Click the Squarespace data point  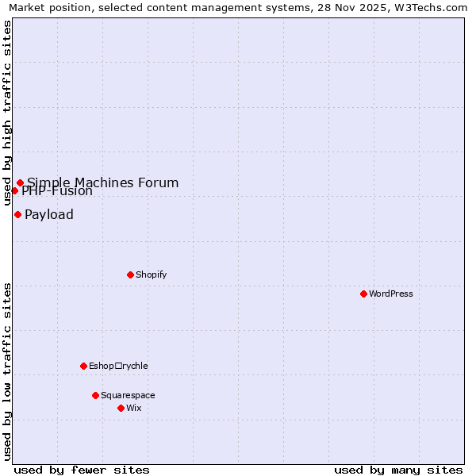96,395
